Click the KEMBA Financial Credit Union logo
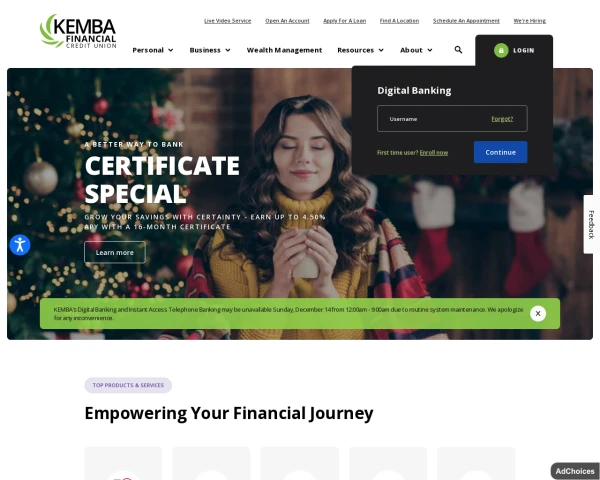Viewport: 600px width, 480px height. pos(78,31)
